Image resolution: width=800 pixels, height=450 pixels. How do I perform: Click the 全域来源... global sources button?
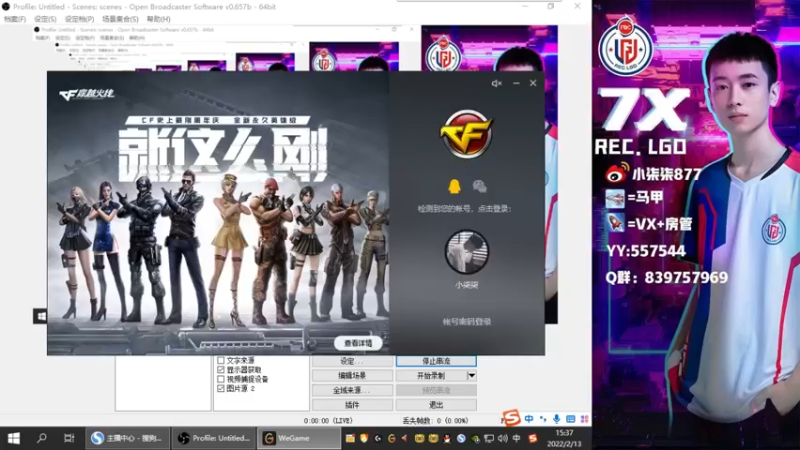tap(352, 390)
